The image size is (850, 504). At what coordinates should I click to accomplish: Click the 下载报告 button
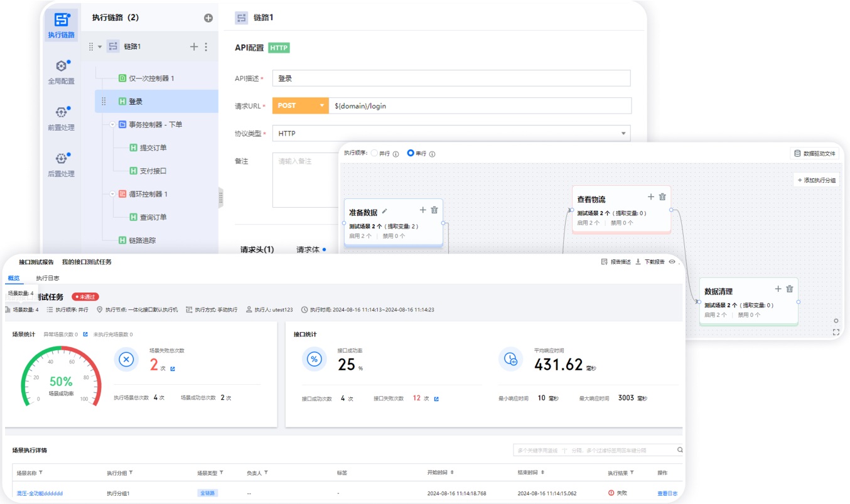[x=650, y=262]
